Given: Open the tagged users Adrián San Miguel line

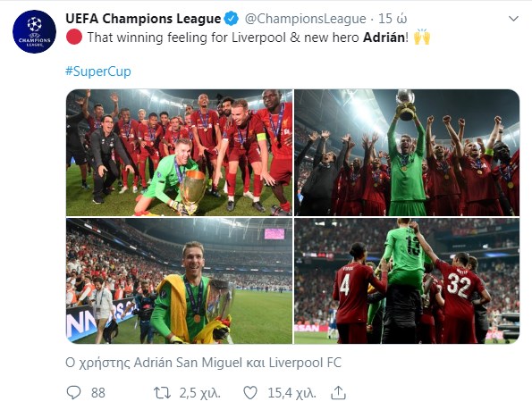Looking at the screenshot, I should (x=203, y=363).
